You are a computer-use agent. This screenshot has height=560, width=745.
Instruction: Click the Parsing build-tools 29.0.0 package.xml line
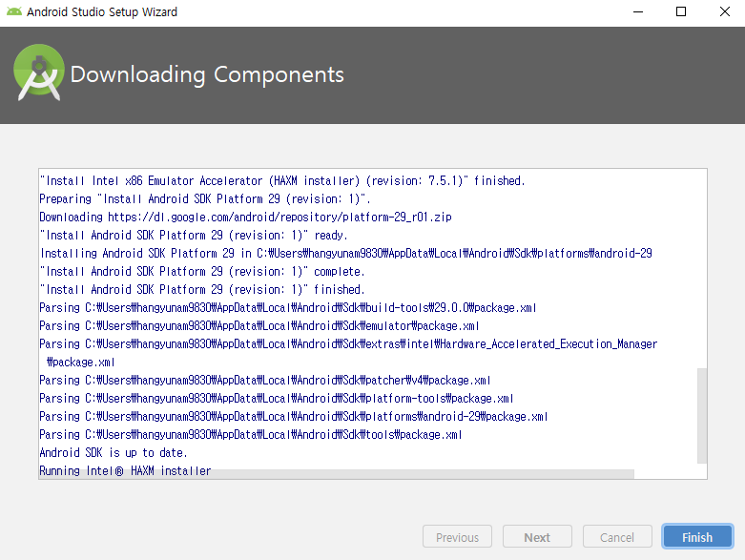(x=288, y=308)
